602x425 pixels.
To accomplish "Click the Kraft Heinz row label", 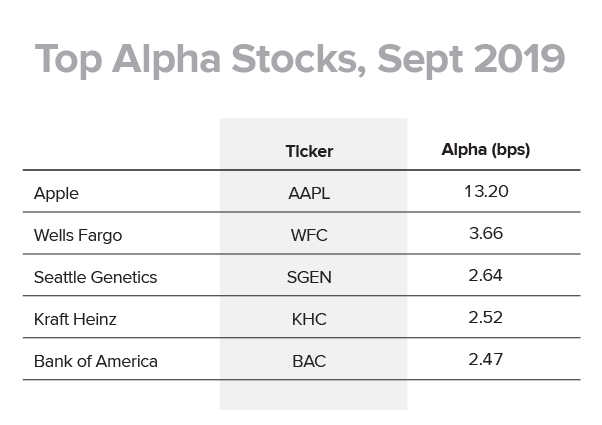I will pyautogui.click(x=75, y=319).
